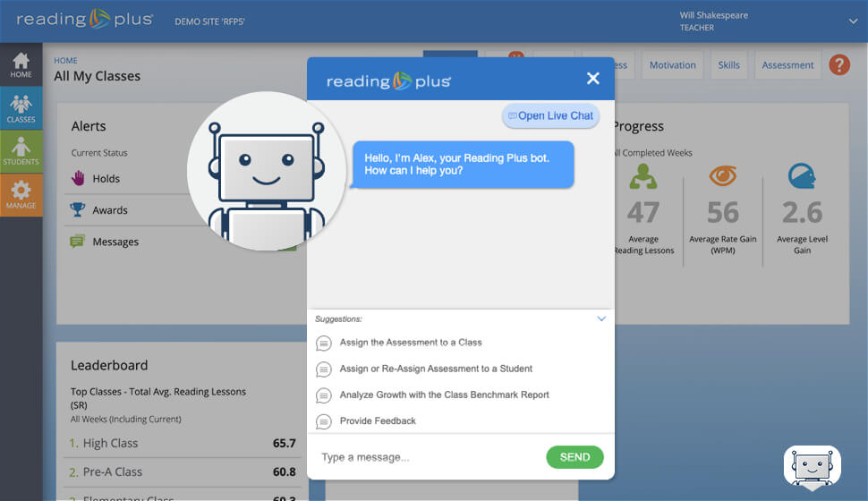This screenshot has width=868, height=501.
Task: Click the orange help question mark icon
Action: (x=839, y=64)
